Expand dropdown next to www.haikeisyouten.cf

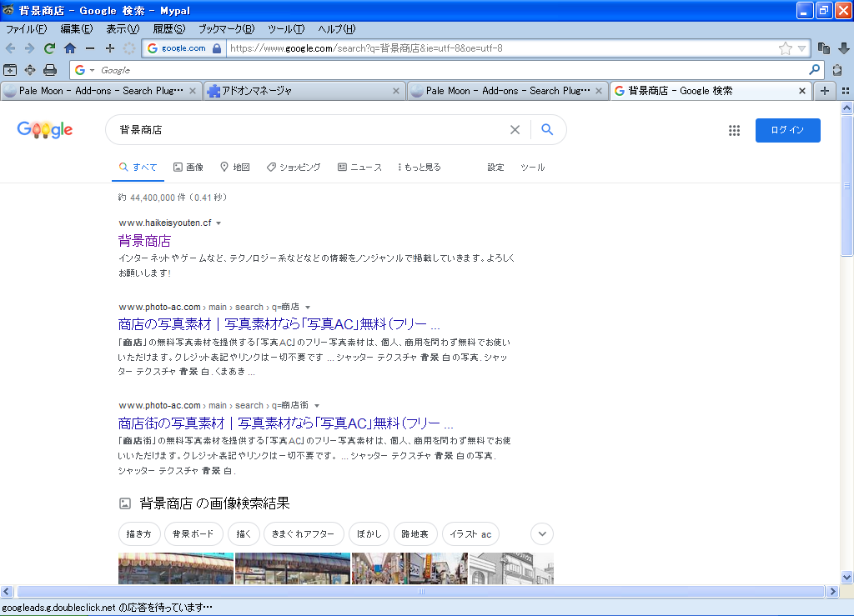click(219, 223)
